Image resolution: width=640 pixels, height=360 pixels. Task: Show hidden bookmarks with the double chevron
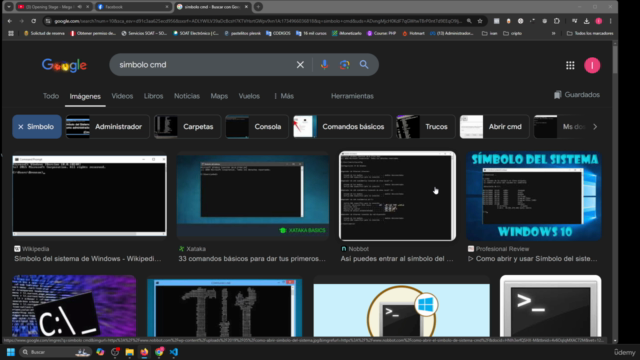click(553, 33)
